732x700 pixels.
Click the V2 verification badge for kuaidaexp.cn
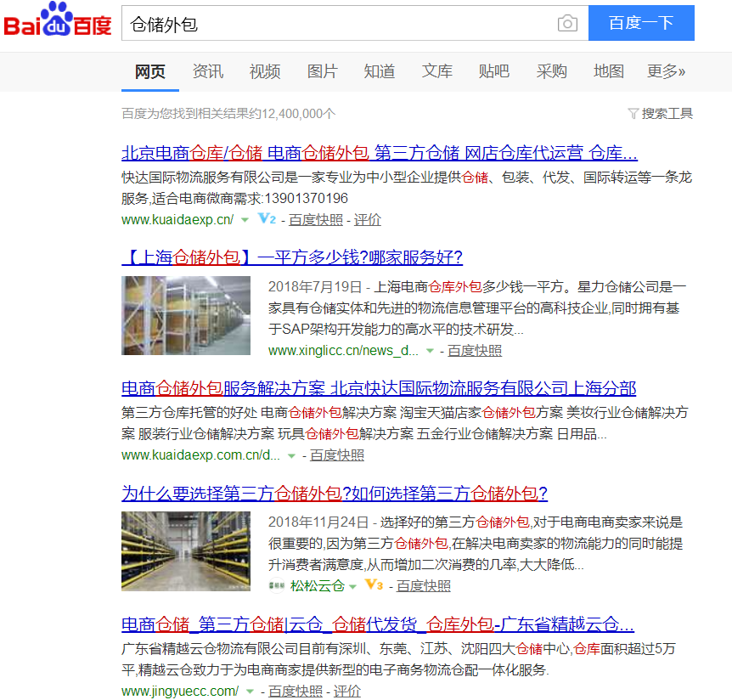tap(267, 218)
